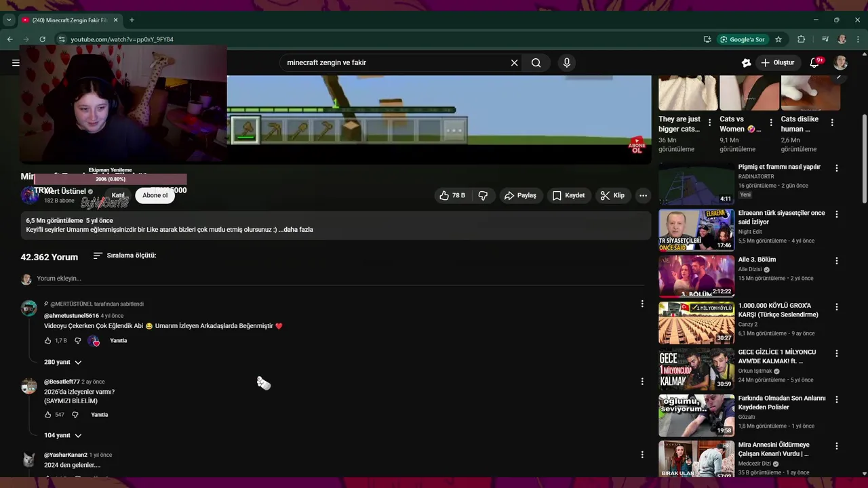
Task: Close the Minecraft Zengin Fakir tab
Action: (116, 20)
